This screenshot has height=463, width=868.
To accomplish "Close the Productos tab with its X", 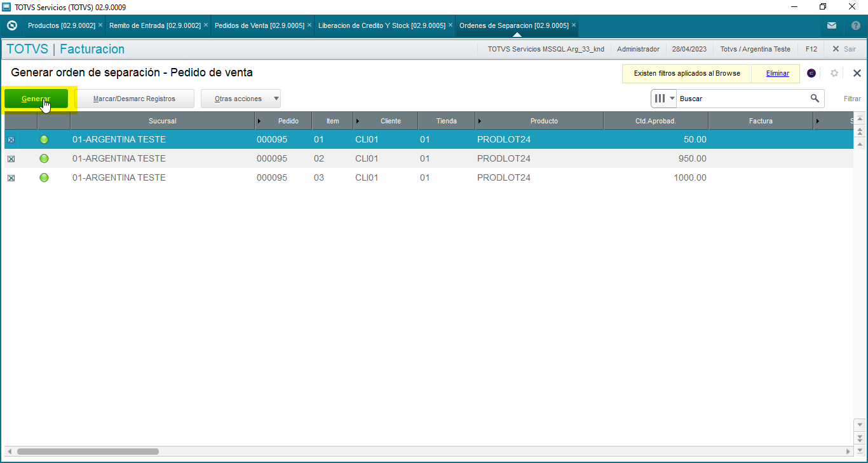I will [100, 25].
